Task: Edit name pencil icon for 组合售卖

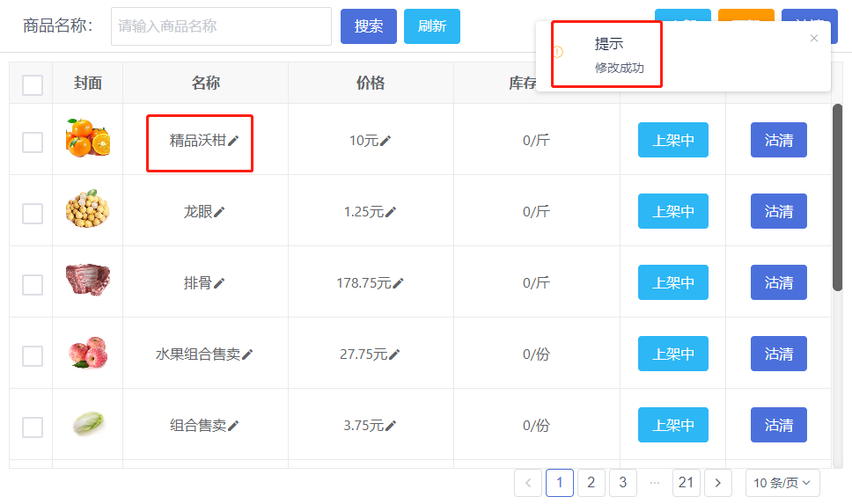Action: (x=233, y=426)
